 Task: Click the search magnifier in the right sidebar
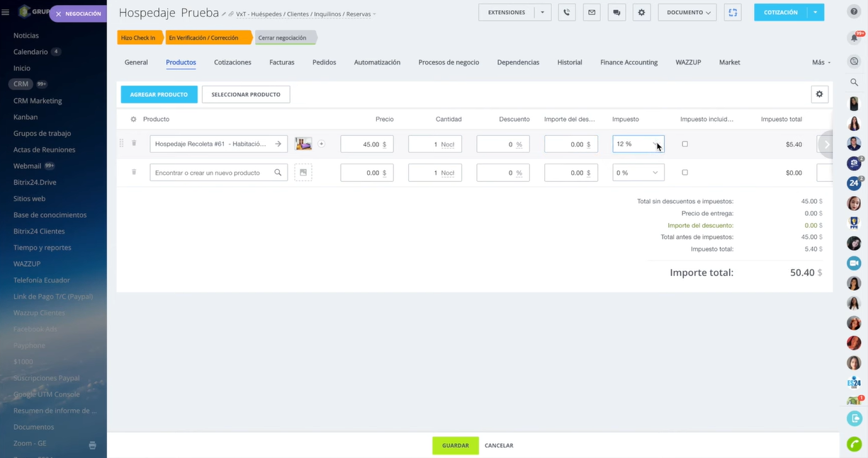click(x=854, y=81)
